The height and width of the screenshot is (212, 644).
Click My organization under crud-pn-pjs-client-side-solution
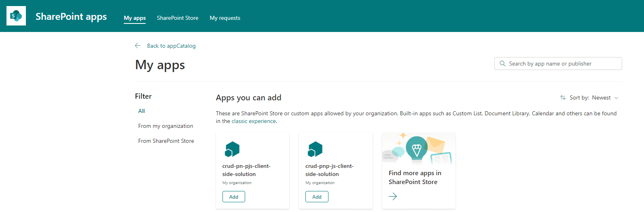click(237, 183)
